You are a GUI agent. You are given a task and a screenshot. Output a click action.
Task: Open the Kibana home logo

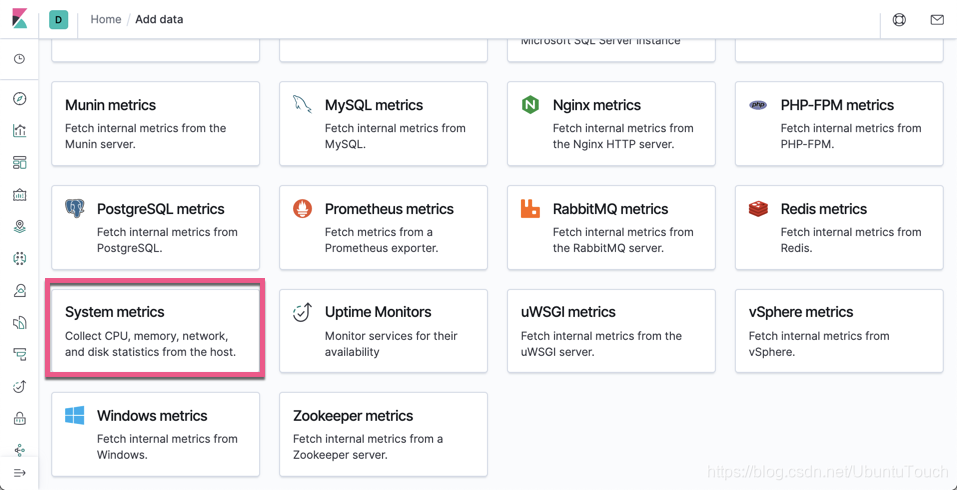click(19, 19)
